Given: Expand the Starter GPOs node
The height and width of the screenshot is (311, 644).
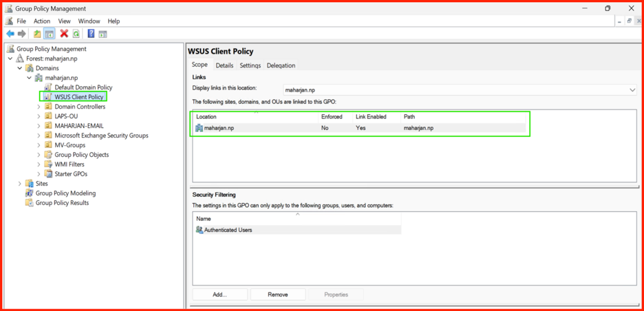Looking at the screenshot, I should [x=39, y=174].
